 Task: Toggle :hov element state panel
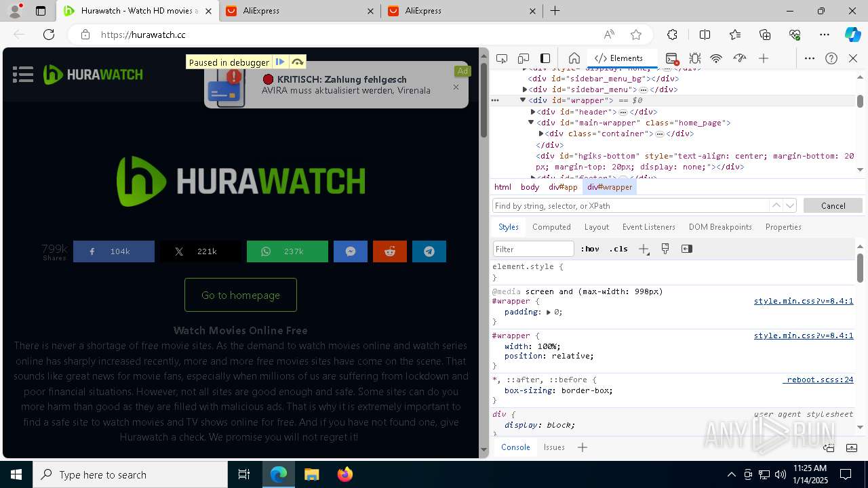(590, 249)
